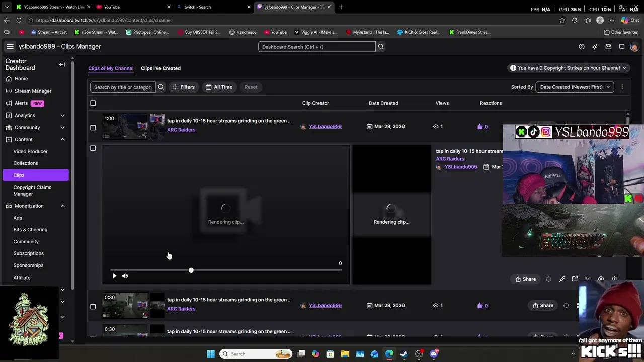Open the hamburger navigation menu
644x362 pixels.
(10, 46)
